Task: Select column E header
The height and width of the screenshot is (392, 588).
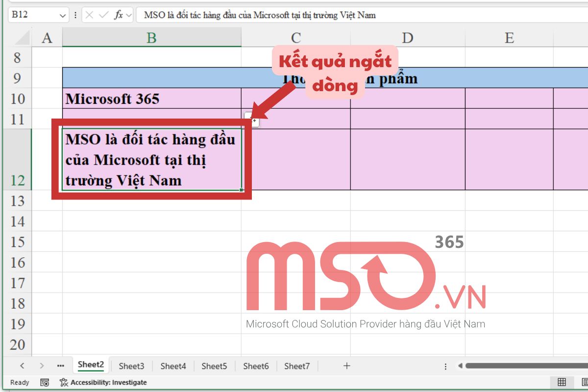Action: pyautogui.click(x=509, y=38)
